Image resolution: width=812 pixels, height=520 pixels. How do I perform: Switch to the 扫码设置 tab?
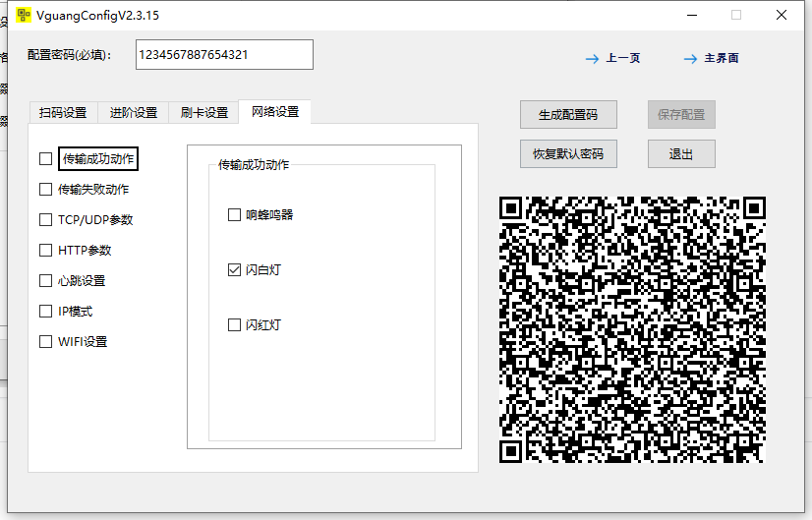click(x=63, y=112)
